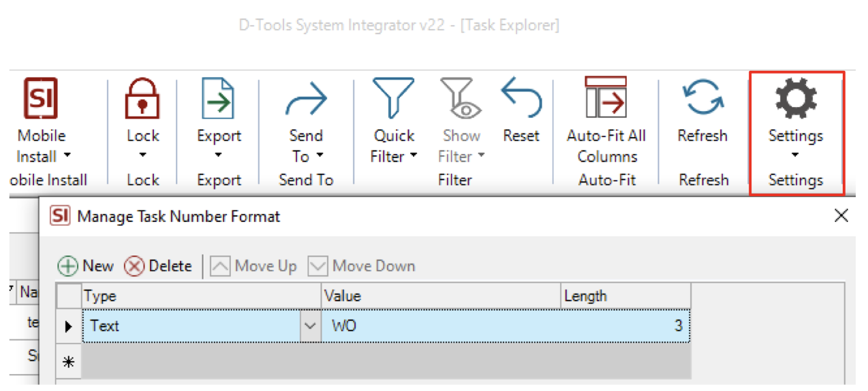868x391 pixels.
Task: Select the current row indicator arrow
Action: click(68, 326)
